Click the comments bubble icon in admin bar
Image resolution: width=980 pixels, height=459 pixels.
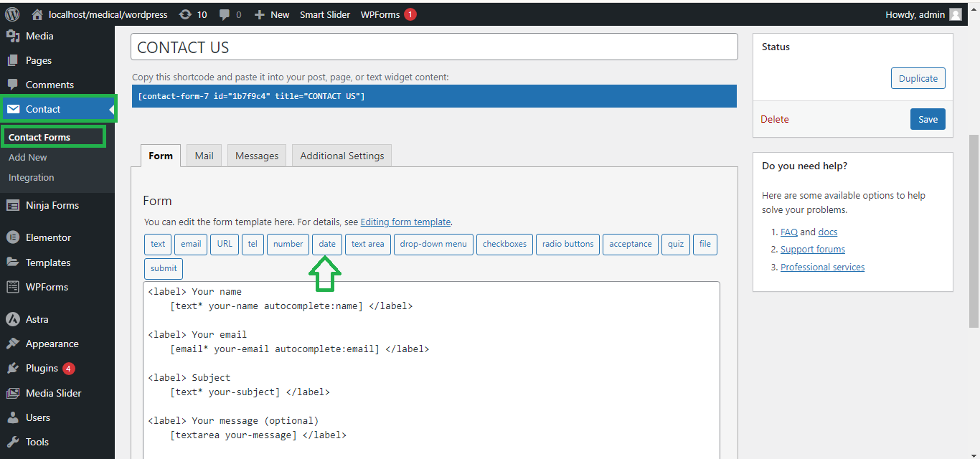[225, 14]
